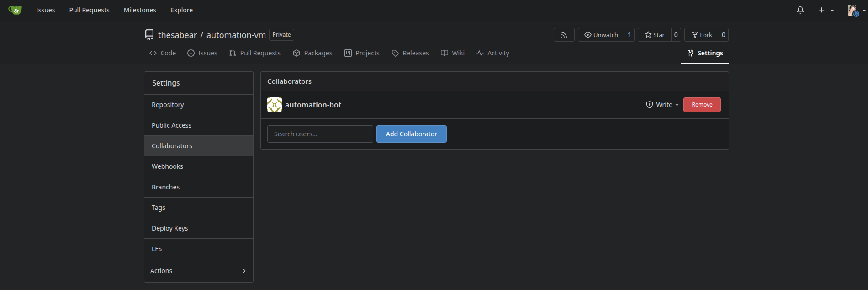Screen dimensions: 868x290
Task: Open Milestones in the top navigation
Action: (140, 10)
